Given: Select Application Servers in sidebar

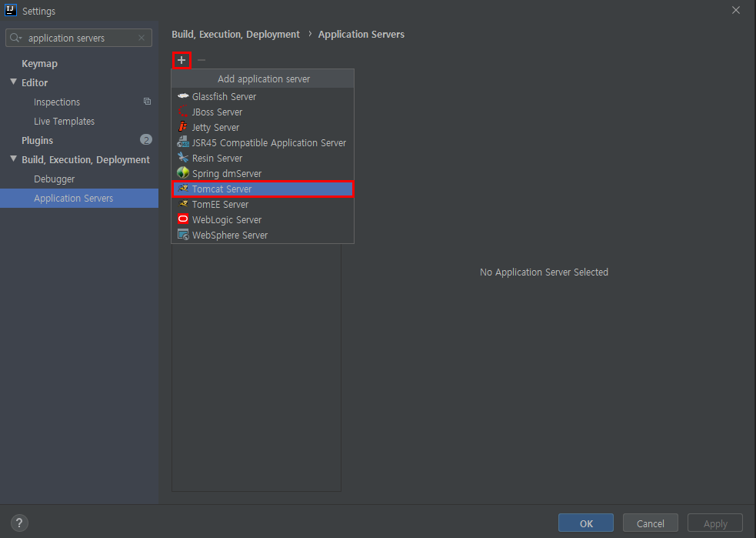Looking at the screenshot, I should [x=79, y=199].
